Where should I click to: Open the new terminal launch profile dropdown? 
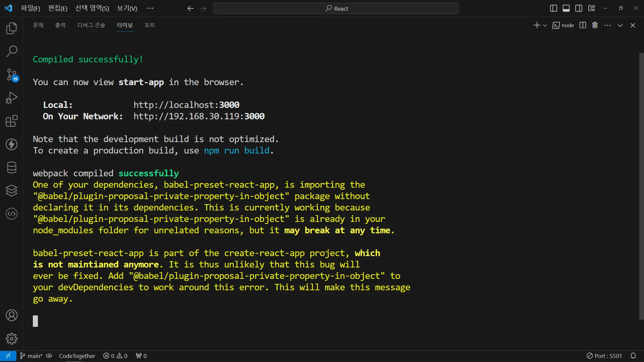tap(545, 25)
